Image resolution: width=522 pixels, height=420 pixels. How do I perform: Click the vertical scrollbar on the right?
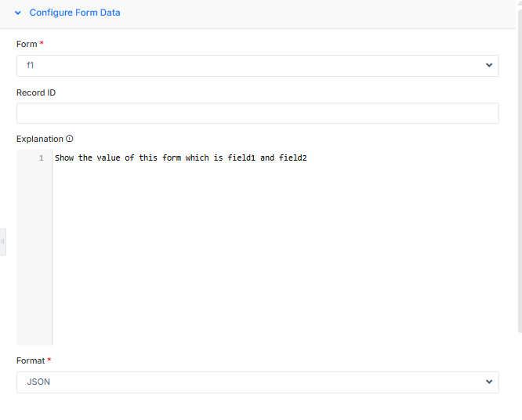click(519, 172)
